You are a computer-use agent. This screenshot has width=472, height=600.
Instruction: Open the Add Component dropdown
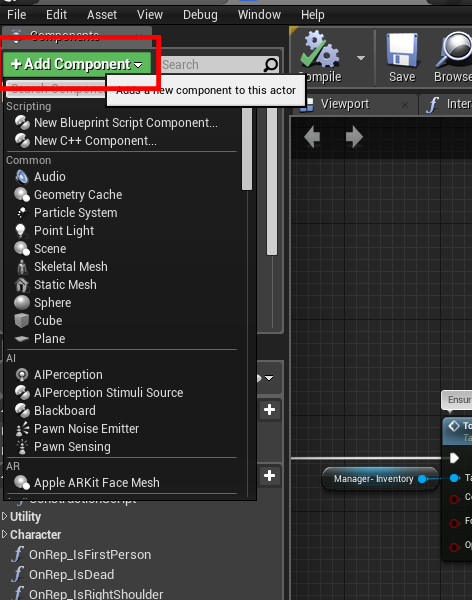[77, 64]
